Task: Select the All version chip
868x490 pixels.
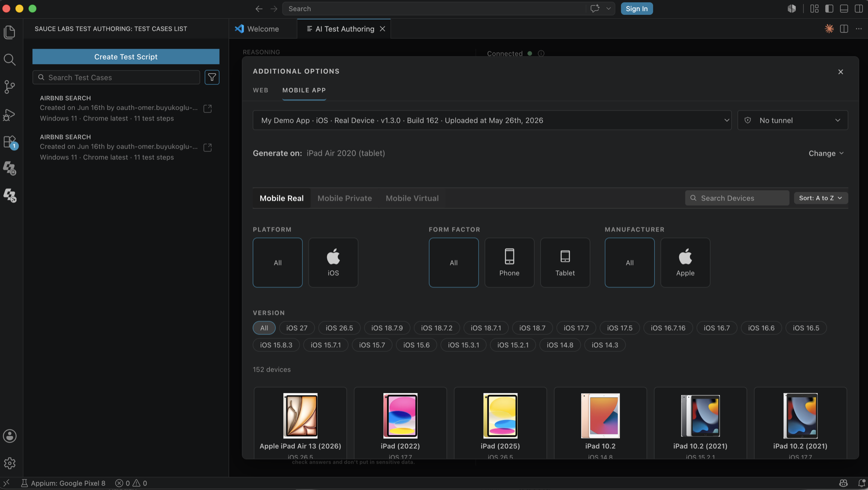Action: [x=264, y=328]
